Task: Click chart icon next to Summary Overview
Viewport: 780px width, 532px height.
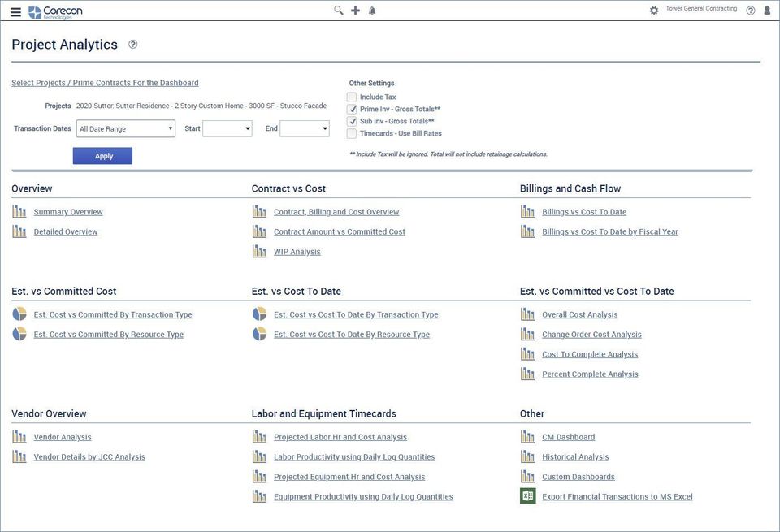Action: click(x=19, y=212)
